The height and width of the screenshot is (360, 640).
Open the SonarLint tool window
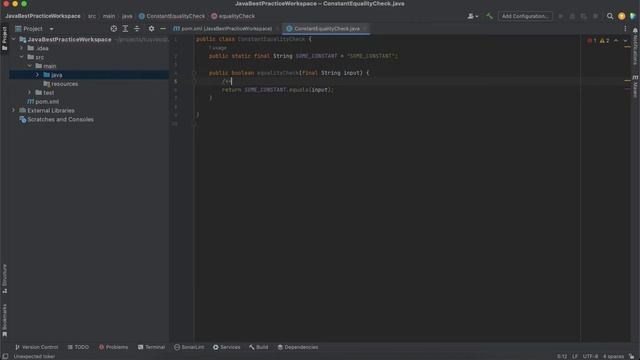click(189, 347)
